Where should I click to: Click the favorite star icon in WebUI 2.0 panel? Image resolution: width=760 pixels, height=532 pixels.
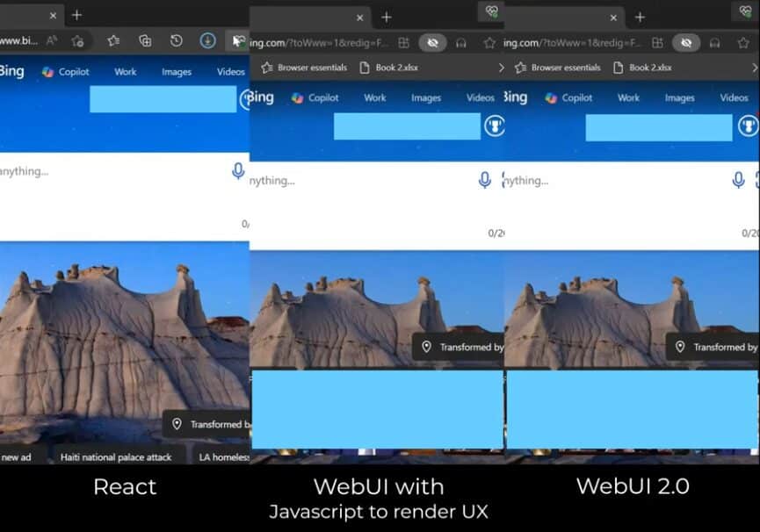pyautogui.click(x=743, y=43)
